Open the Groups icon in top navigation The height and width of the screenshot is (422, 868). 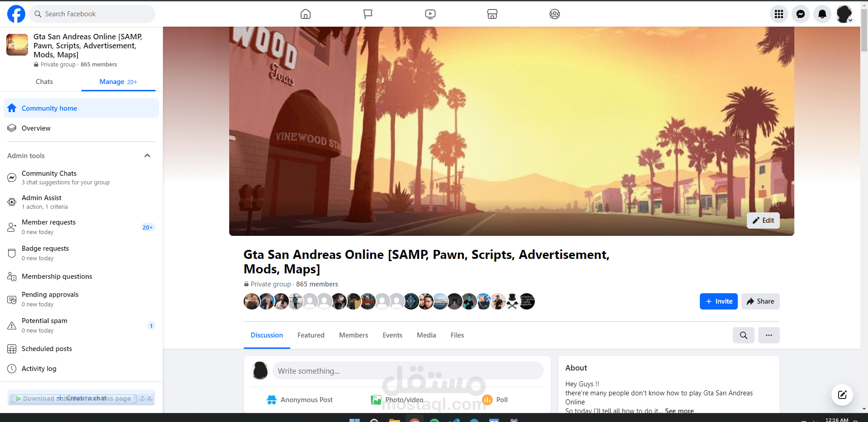555,14
